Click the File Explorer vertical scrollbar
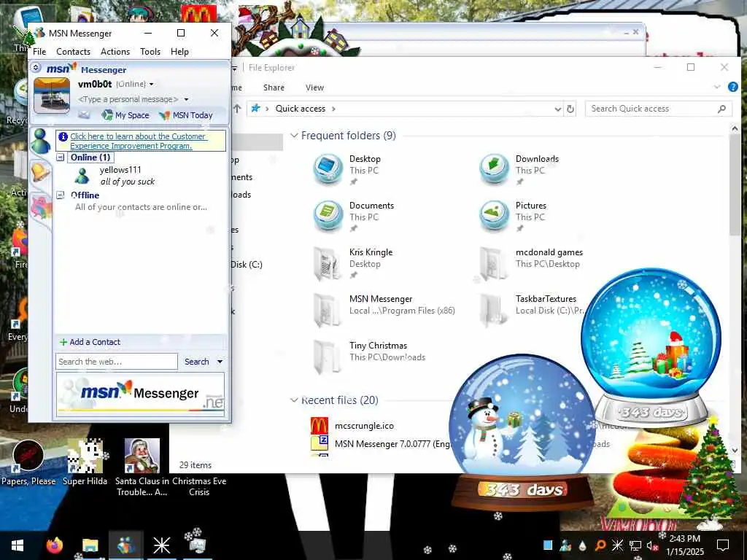This screenshot has height=560, width=747. pyautogui.click(x=735, y=184)
